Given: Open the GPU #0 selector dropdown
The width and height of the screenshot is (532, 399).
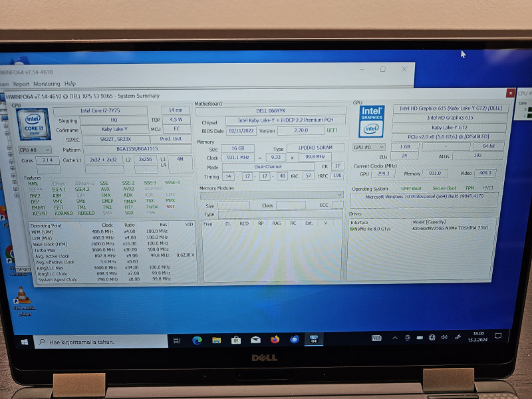Looking at the screenshot, I should [369, 147].
